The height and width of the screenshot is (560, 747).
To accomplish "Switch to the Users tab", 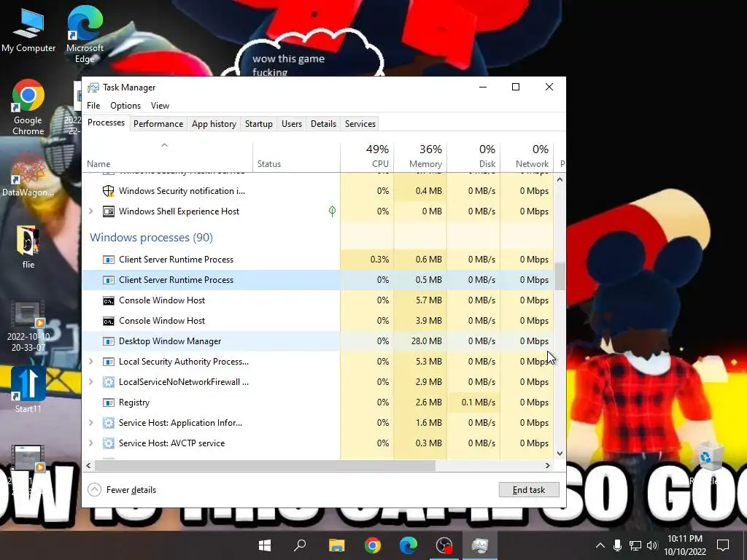I will tap(292, 124).
